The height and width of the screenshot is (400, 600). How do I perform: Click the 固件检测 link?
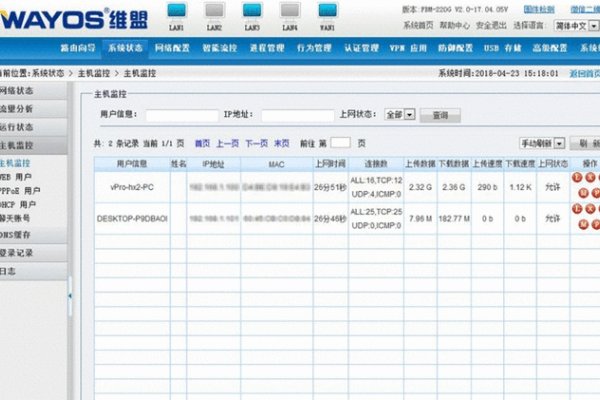click(539, 9)
